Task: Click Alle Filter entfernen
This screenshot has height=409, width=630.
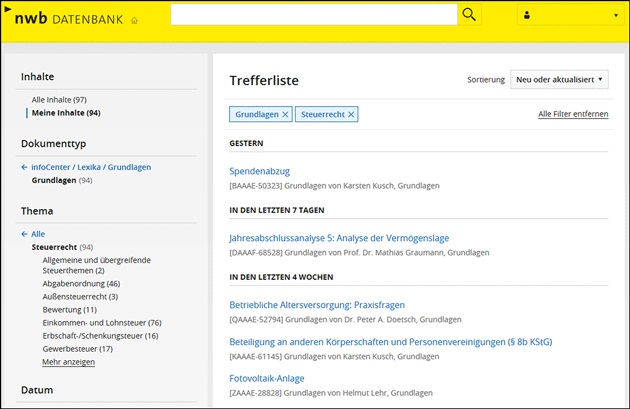Action: point(572,115)
